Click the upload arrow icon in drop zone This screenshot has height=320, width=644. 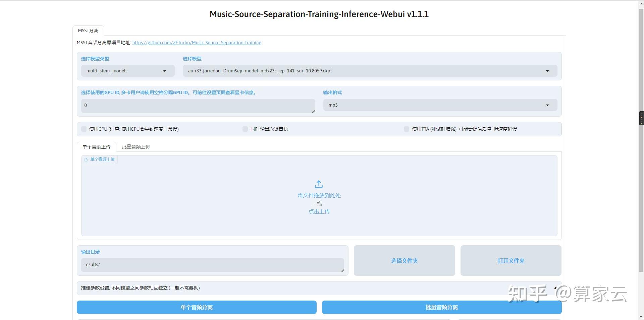click(x=318, y=184)
